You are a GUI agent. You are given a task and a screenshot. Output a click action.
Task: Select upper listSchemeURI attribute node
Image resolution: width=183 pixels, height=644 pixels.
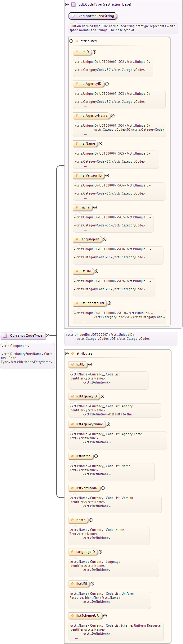(90, 303)
